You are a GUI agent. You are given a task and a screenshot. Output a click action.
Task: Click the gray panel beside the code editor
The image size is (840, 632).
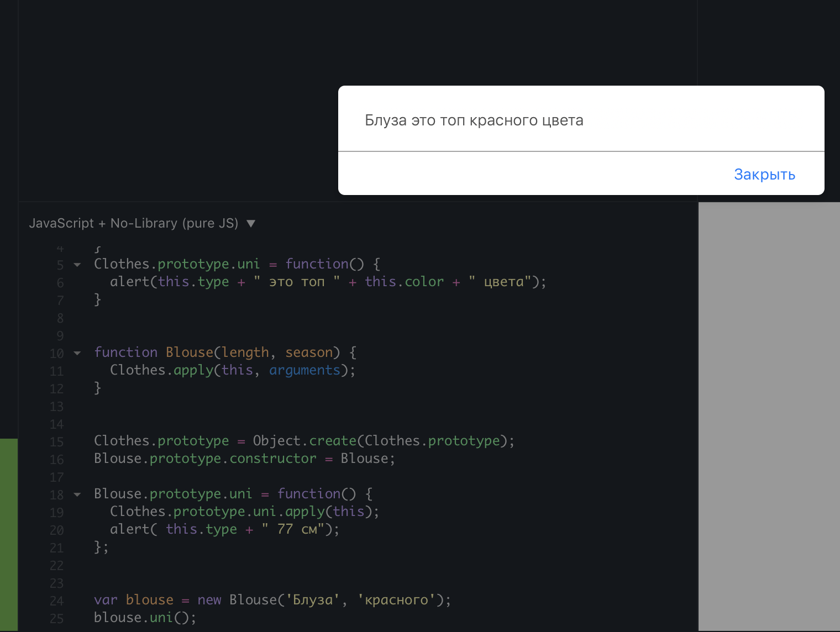769,415
